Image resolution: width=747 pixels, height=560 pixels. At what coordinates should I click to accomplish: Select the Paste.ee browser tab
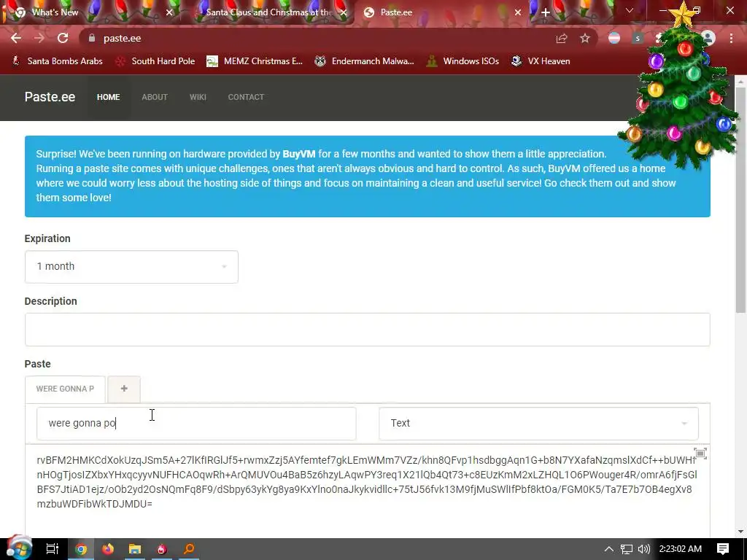tap(441, 12)
